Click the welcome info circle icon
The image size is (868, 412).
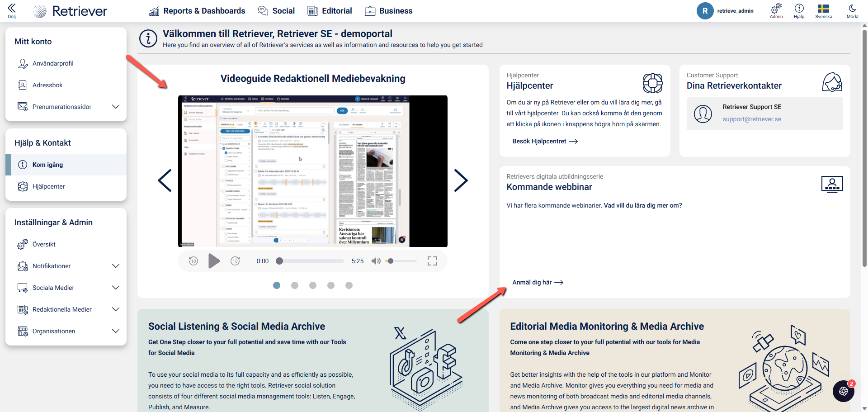[148, 39]
